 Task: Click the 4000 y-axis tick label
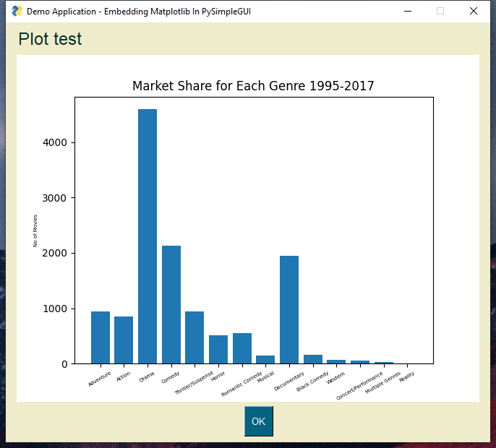tap(55, 142)
